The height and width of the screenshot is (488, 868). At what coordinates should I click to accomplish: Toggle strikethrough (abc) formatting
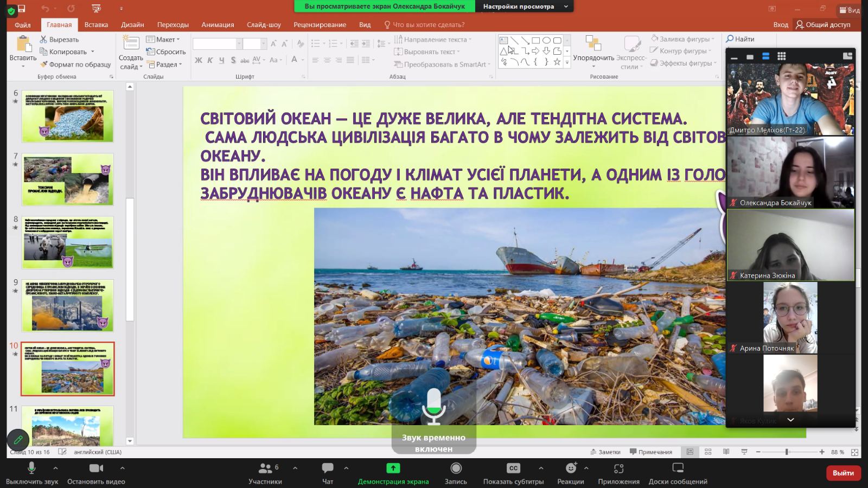coord(245,60)
